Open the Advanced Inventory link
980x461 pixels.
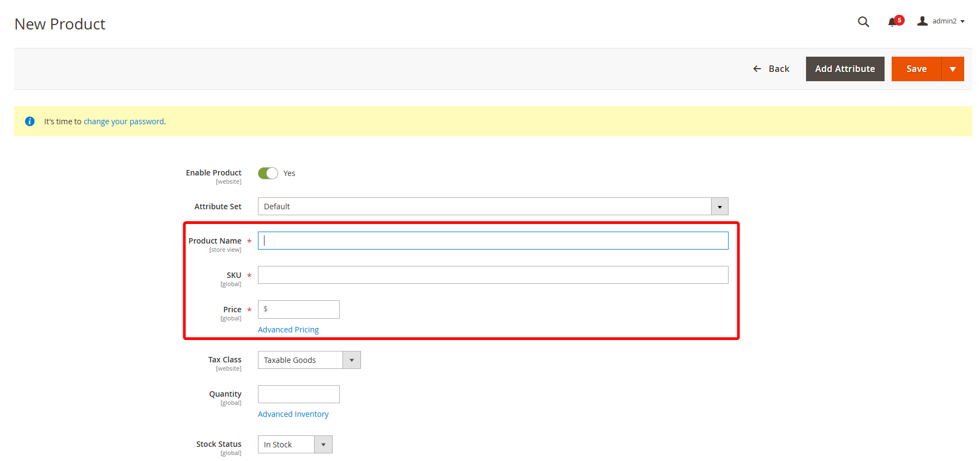click(293, 414)
